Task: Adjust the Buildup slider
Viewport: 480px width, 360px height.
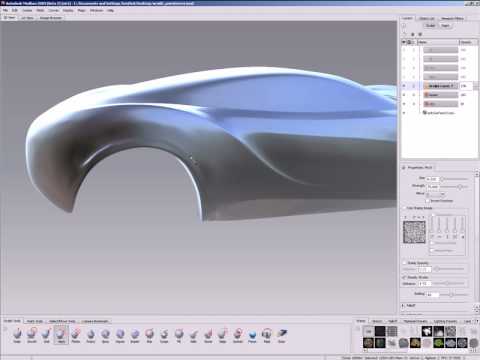Action: click(454, 295)
